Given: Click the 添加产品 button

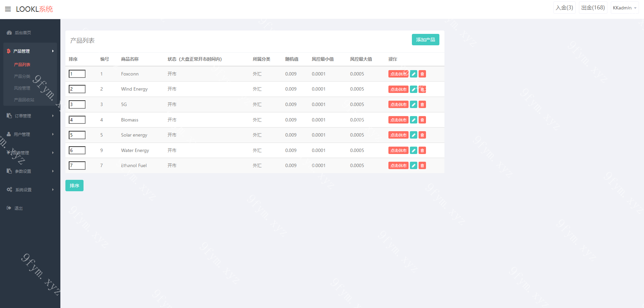Looking at the screenshot, I should point(426,40).
